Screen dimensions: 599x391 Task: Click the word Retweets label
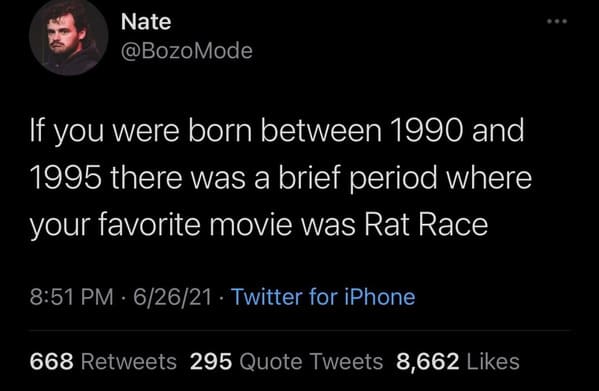(129, 361)
